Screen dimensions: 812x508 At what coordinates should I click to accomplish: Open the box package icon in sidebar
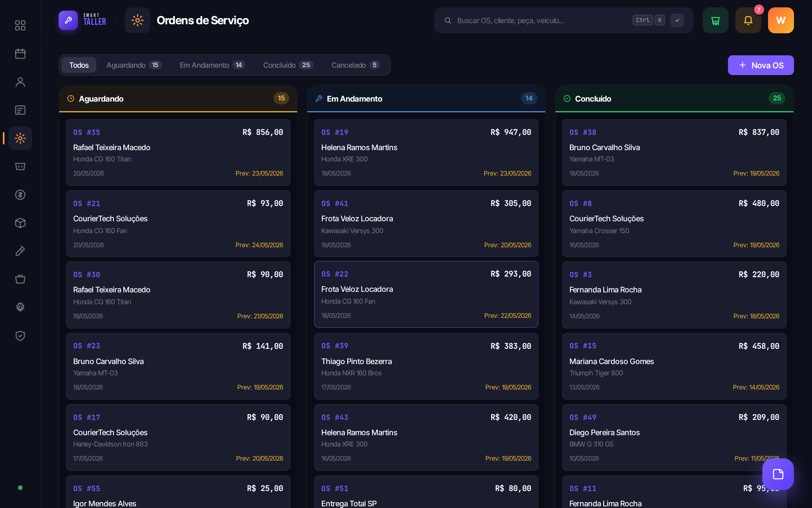pyautogui.click(x=20, y=279)
